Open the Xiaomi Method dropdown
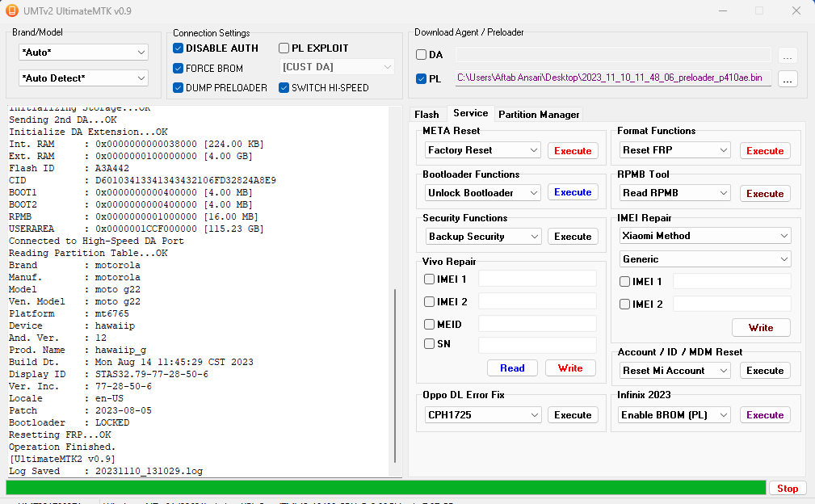The height and width of the screenshot is (504, 815). (705, 236)
